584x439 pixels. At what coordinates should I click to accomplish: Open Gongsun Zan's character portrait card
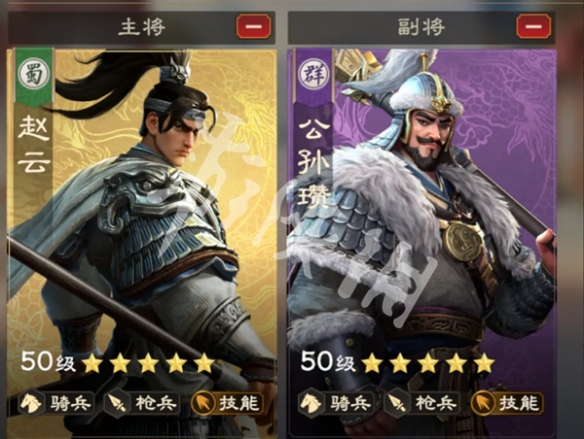(x=422, y=243)
